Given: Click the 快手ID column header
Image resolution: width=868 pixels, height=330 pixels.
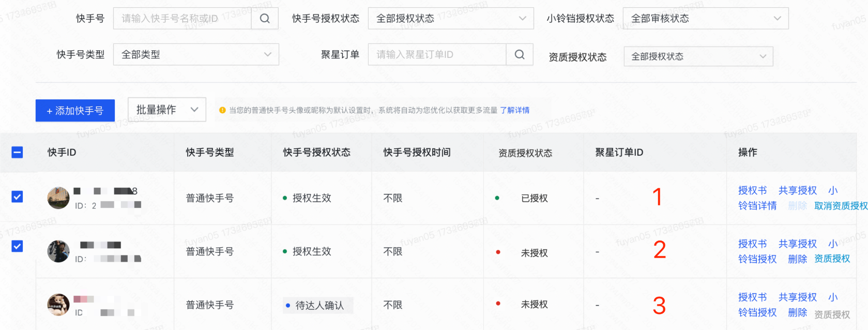Looking at the screenshot, I should click(62, 152).
